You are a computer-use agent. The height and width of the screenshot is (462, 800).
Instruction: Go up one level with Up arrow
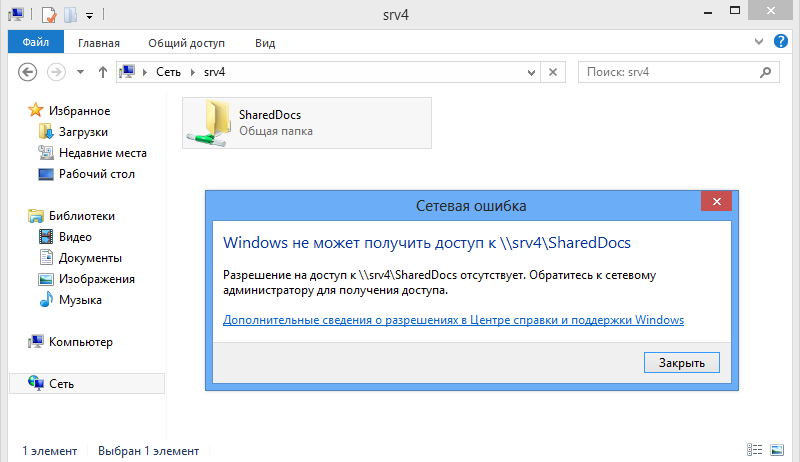click(103, 72)
